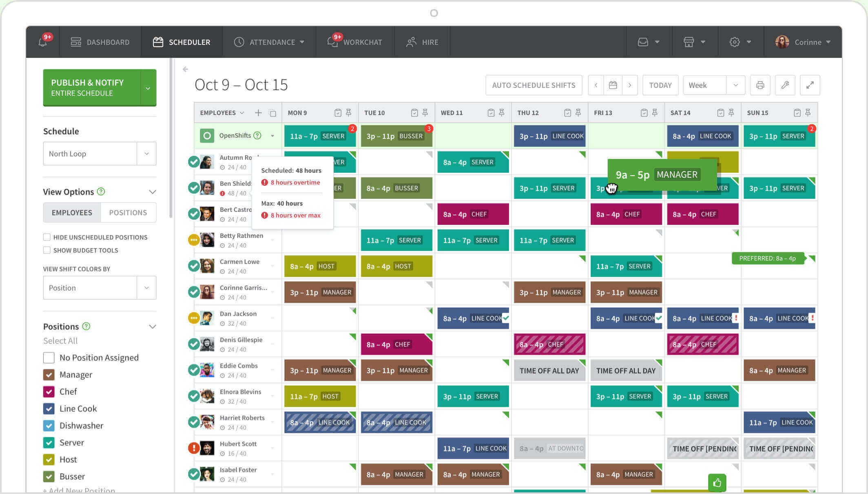This screenshot has width=868, height=494.
Task: Click Today navigation button
Action: click(660, 85)
